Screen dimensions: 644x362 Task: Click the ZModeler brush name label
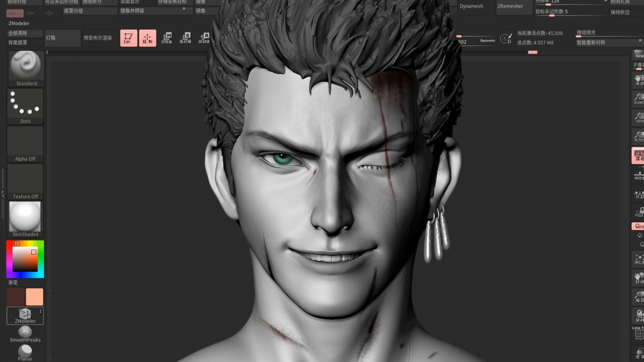click(x=19, y=23)
